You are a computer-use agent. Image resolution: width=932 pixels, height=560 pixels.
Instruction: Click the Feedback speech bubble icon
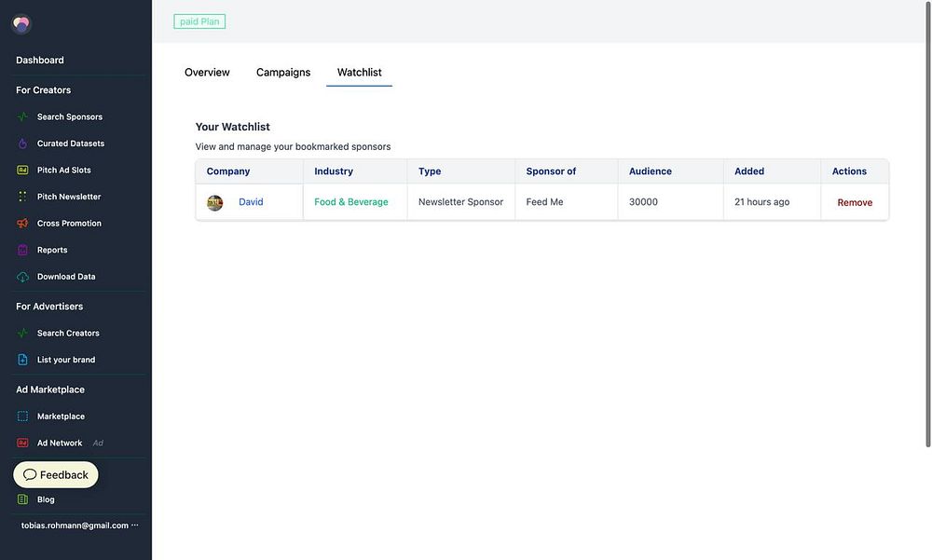[30, 475]
